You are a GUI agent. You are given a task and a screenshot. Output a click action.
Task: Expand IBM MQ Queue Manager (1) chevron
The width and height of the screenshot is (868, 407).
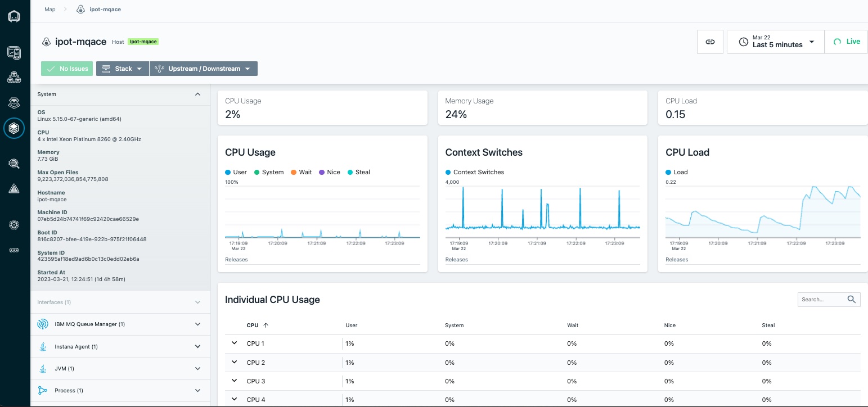(197, 324)
